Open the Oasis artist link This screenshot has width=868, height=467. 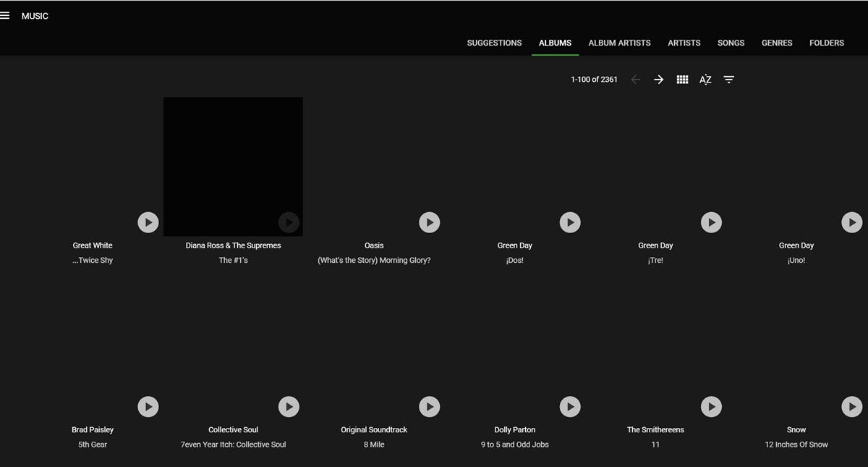tap(374, 245)
